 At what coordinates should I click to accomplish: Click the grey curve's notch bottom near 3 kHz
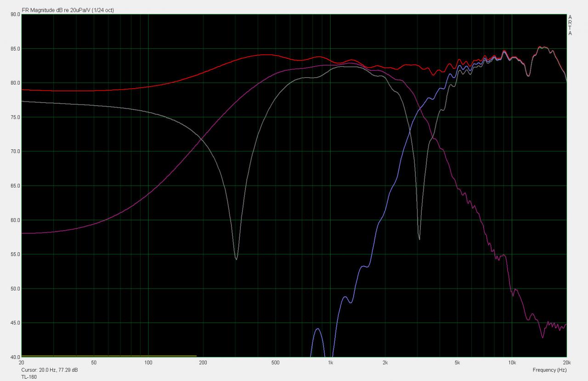click(419, 239)
